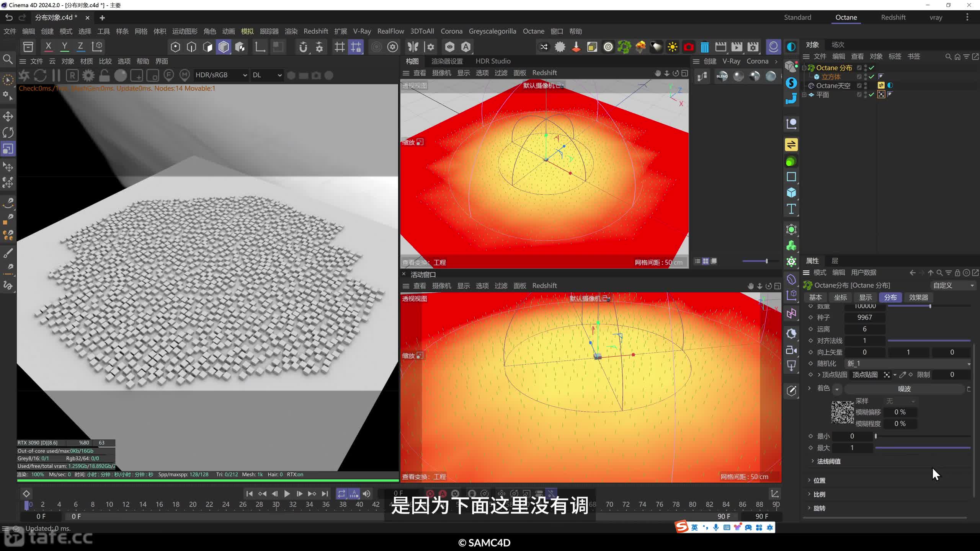Toggle Live Viewer lock resolution padlock icon
This screenshot has height=551, width=980.
click(x=104, y=75)
